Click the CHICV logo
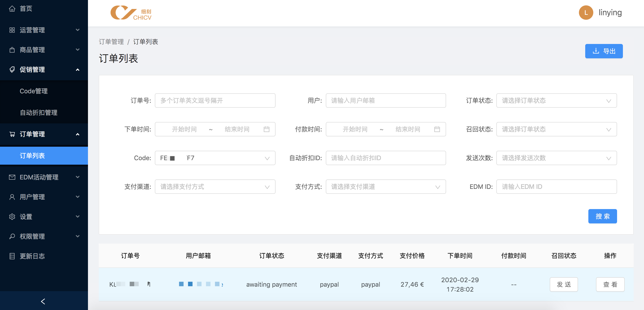 [x=131, y=13]
